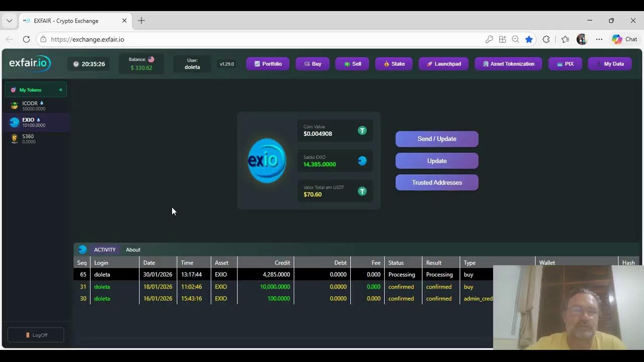The image size is (644, 362).
Task: Switch to the ACTIVITY tab
Action: (105, 249)
